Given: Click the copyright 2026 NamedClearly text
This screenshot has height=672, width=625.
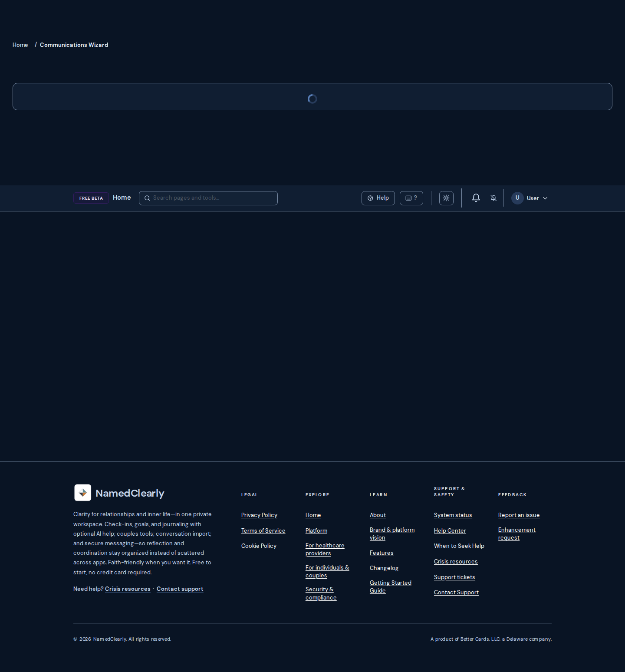Looking at the screenshot, I should point(122,639).
